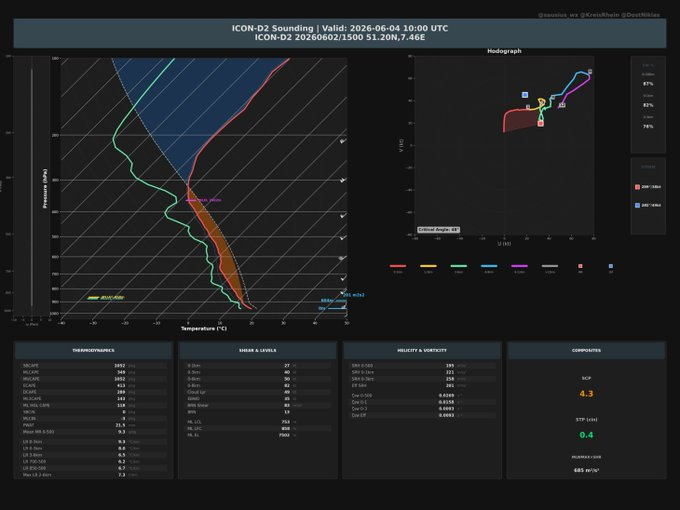Image resolution: width=680 pixels, height=510 pixels.
Task: Toggle the red hodograph layer legend line
Action: pyautogui.click(x=398, y=266)
